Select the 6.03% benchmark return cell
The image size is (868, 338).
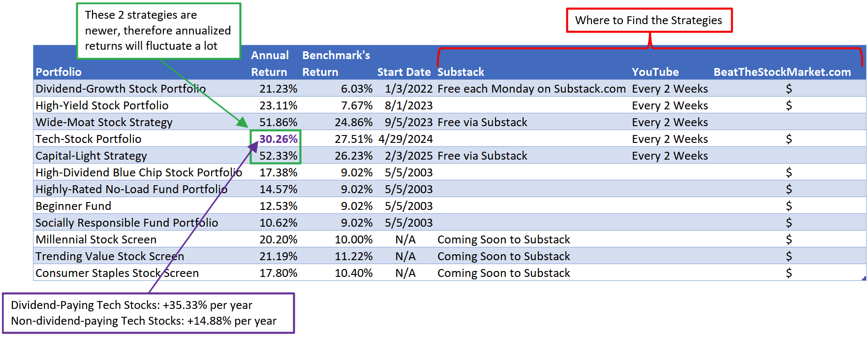(357, 89)
